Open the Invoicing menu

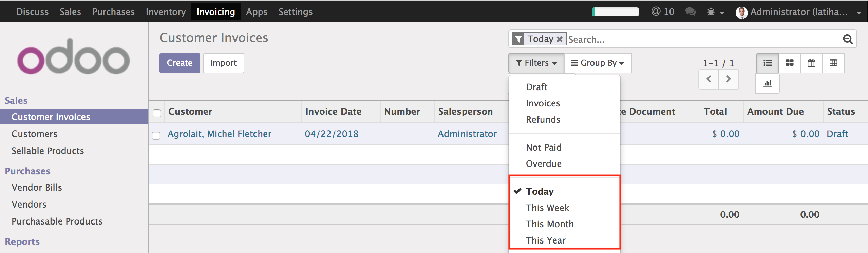216,12
